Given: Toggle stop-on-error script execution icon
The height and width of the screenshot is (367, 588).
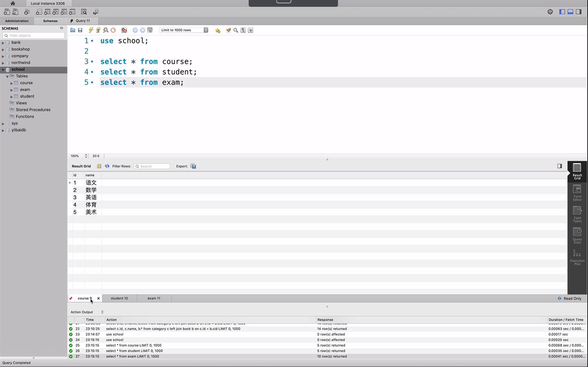Looking at the screenshot, I should (124, 30).
